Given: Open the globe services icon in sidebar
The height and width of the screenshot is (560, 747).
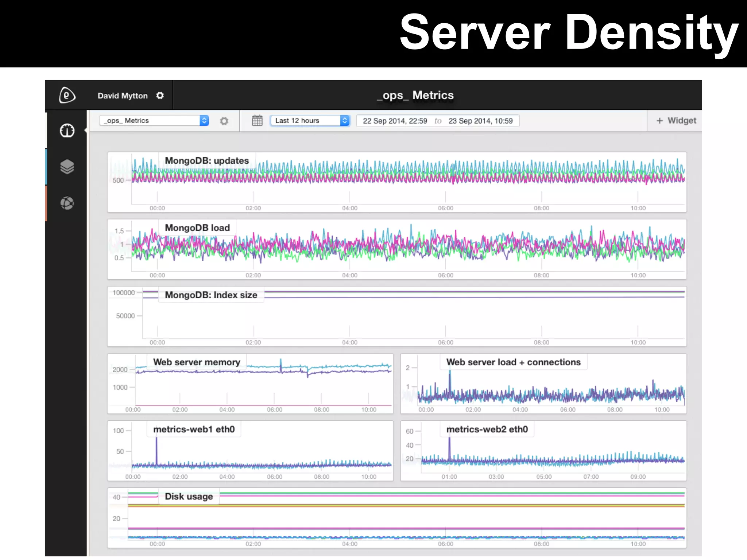Looking at the screenshot, I should coord(67,203).
